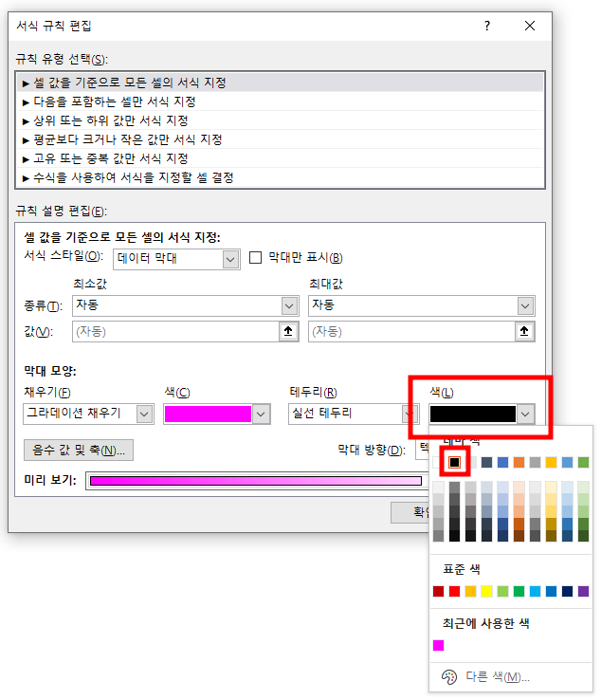
Task: Open the 서식 스타일 데이터 막대 dropdown
Action: coord(230,259)
